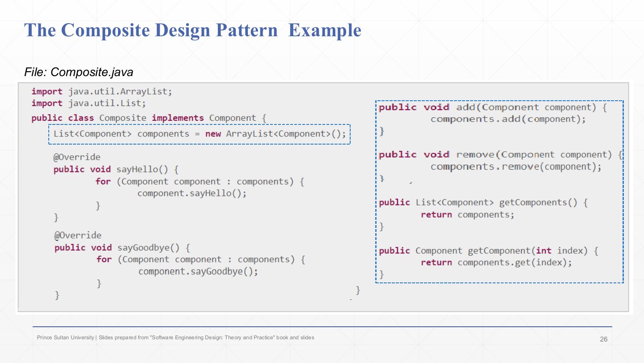Click the @Override annotation above sayGoodbye()
644x363 pixels.
point(78,235)
